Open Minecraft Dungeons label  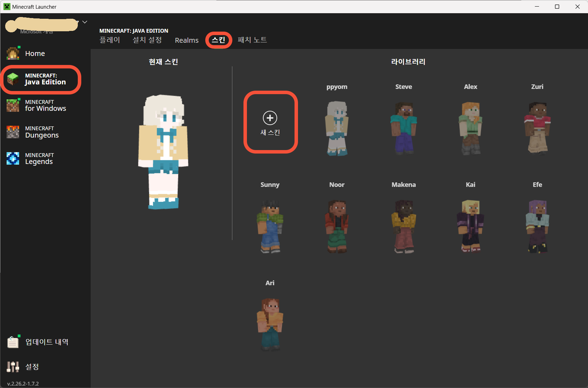pyautogui.click(x=42, y=132)
